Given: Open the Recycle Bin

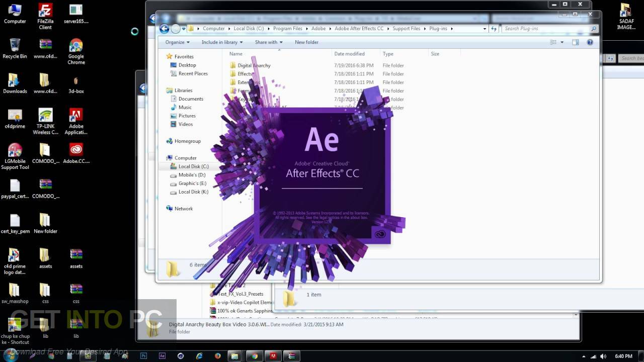Looking at the screenshot, I should pos(15,48).
